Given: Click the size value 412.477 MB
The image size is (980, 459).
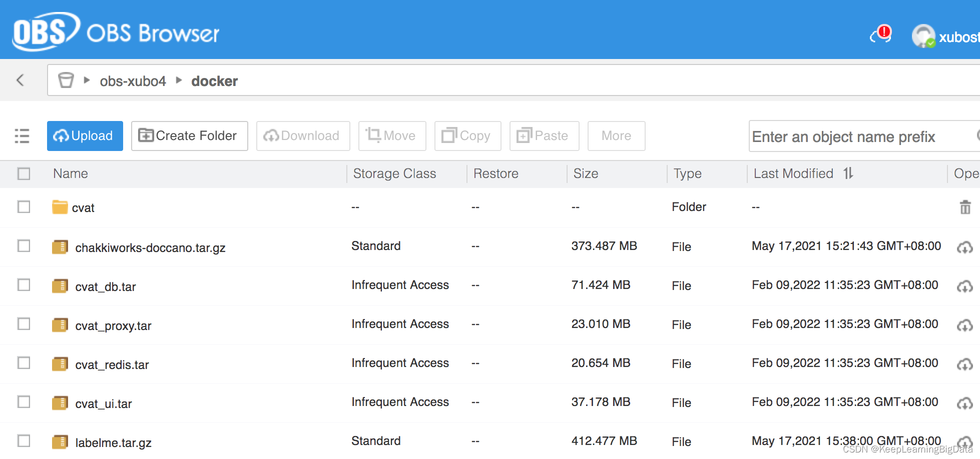Looking at the screenshot, I should [x=604, y=441].
